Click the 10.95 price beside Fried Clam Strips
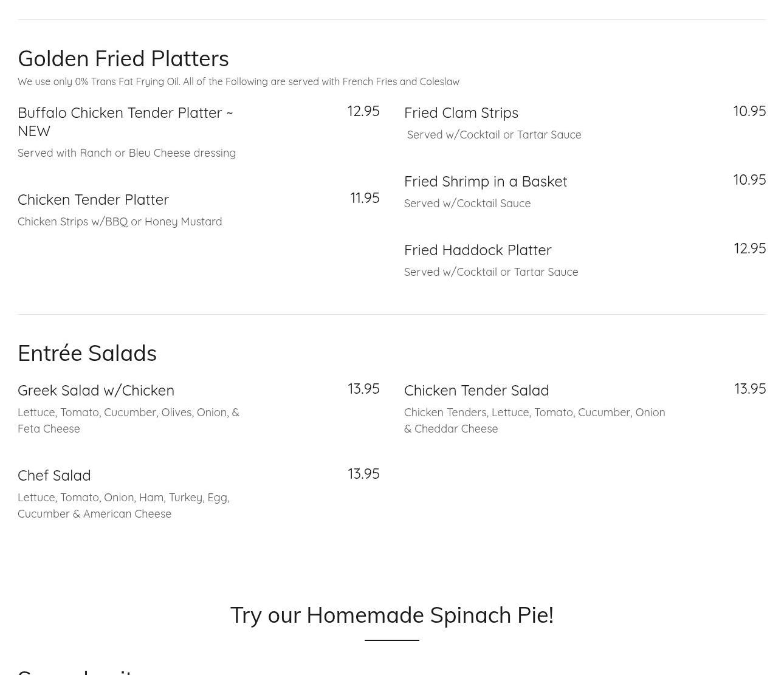This screenshot has width=784, height=675. [749, 111]
